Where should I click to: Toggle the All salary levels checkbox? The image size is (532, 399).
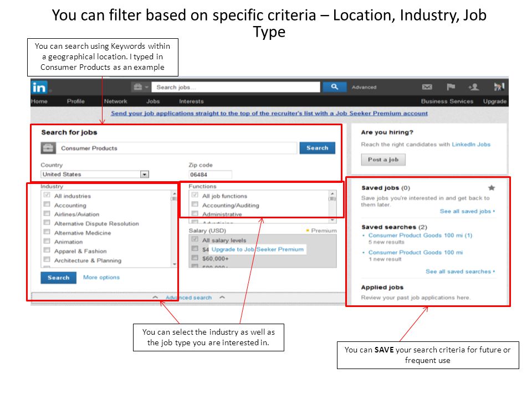[195, 239]
